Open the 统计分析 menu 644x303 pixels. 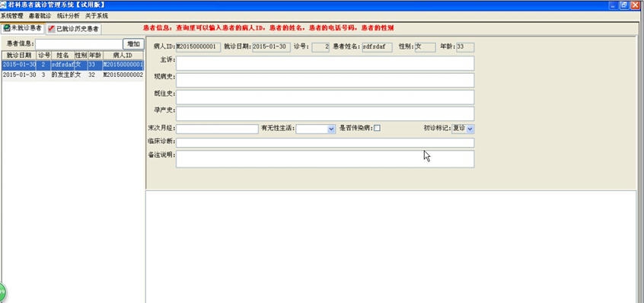click(69, 16)
